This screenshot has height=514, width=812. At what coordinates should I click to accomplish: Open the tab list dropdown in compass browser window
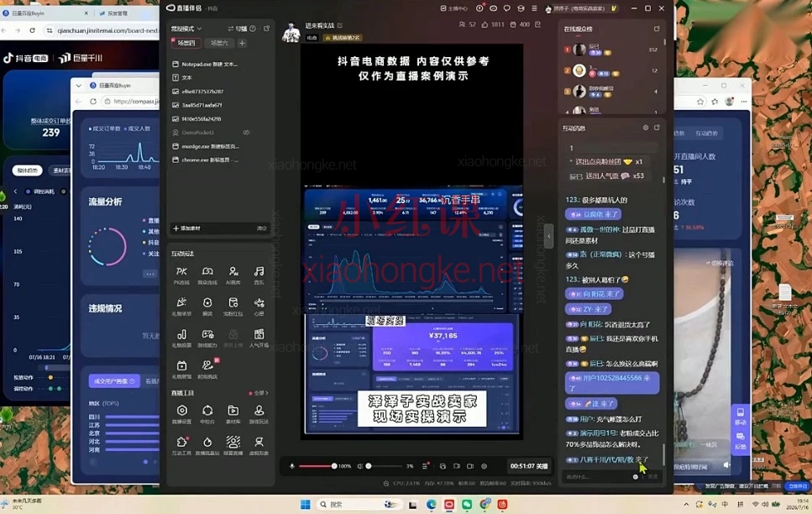[78, 86]
